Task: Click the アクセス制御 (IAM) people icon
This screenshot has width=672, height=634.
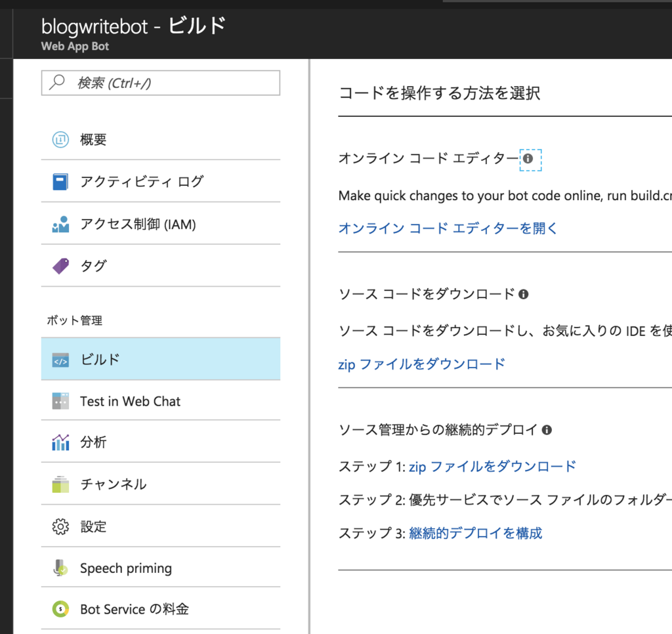Action: [x=60, y=224]
